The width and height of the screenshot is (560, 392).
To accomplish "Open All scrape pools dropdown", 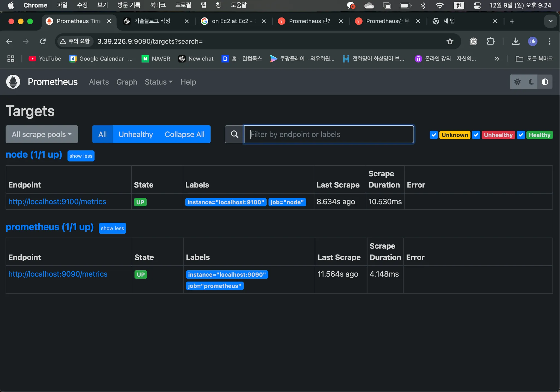I will point(42,134).
